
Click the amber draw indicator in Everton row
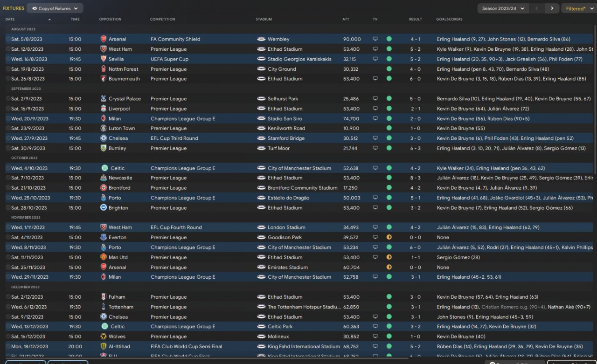pyautogui.click(x=389, y=237)
